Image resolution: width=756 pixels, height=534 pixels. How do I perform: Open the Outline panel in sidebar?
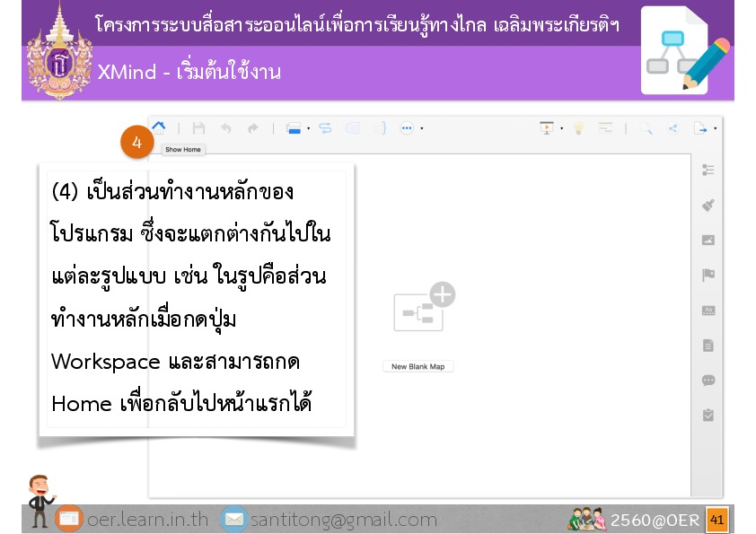pyautogui.click(x=708, y=170)
